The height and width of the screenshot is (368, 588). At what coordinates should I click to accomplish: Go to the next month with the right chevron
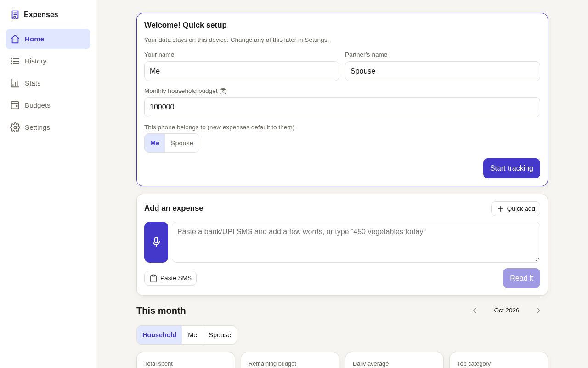coord(539,310)
